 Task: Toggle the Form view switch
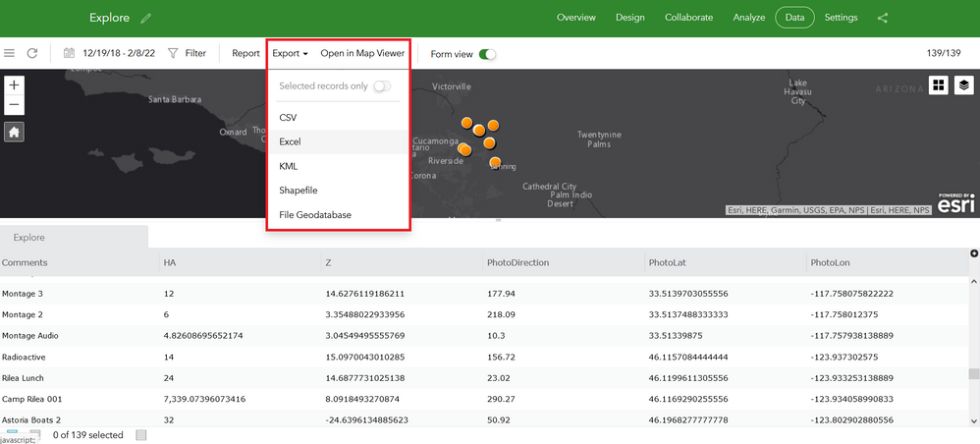point(487,54)
